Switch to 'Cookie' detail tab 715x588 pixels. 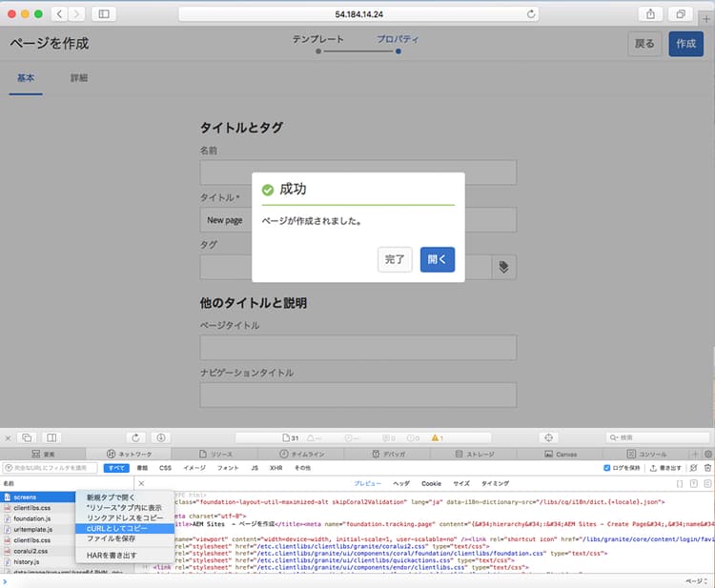pyautogui.click(x=431, y=483)
